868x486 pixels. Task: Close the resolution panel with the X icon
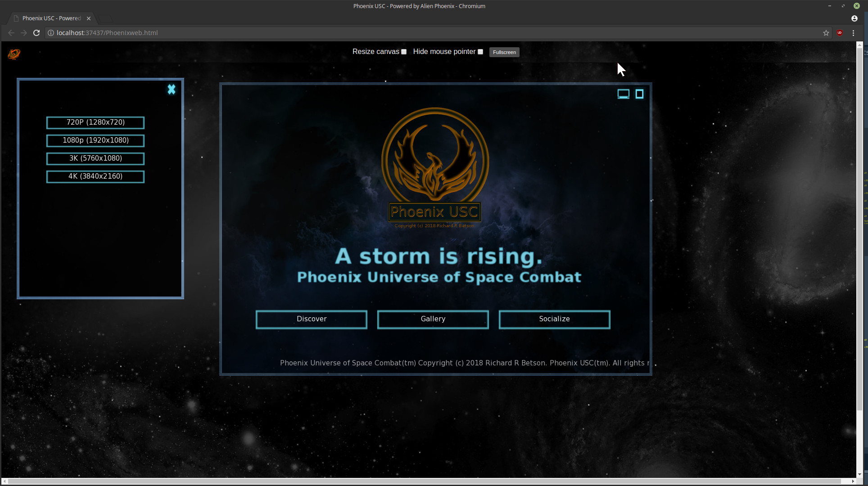click(172, 90)
